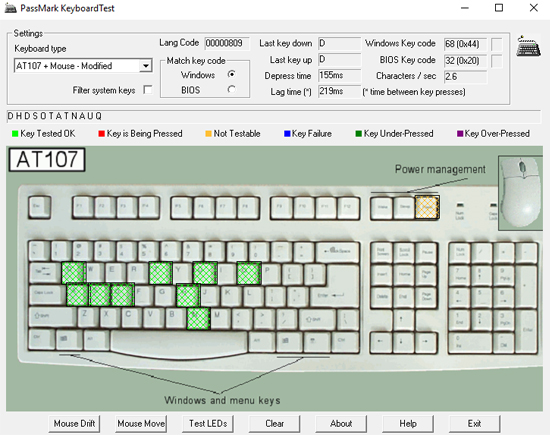Viewport: 550px width, 435px height.
Task: Click the typed keys history bar
Action: tap(274, 116)
